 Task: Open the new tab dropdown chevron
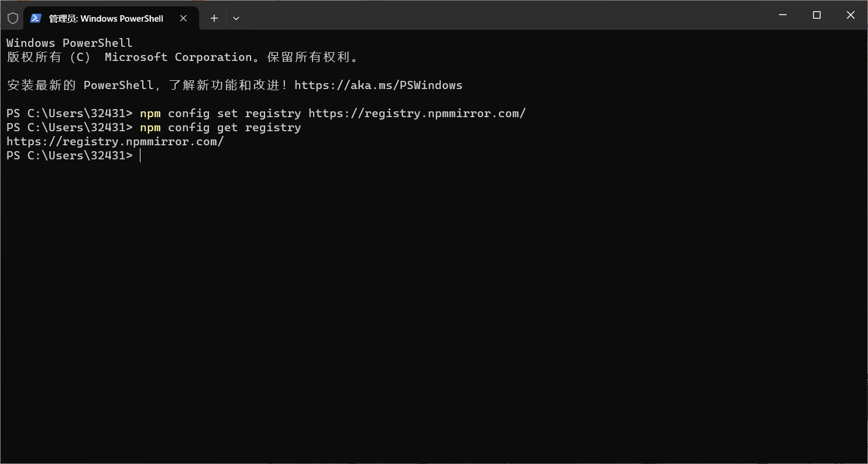pos(236,18)
